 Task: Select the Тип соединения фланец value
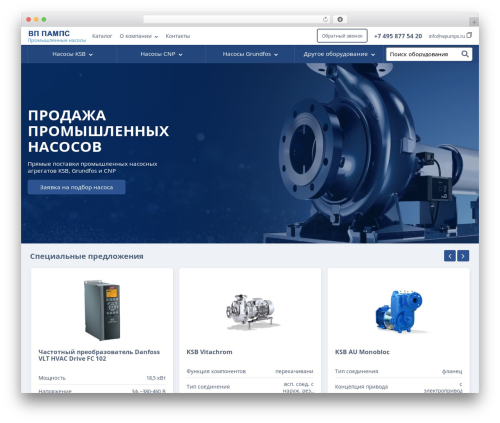point(452,371)
